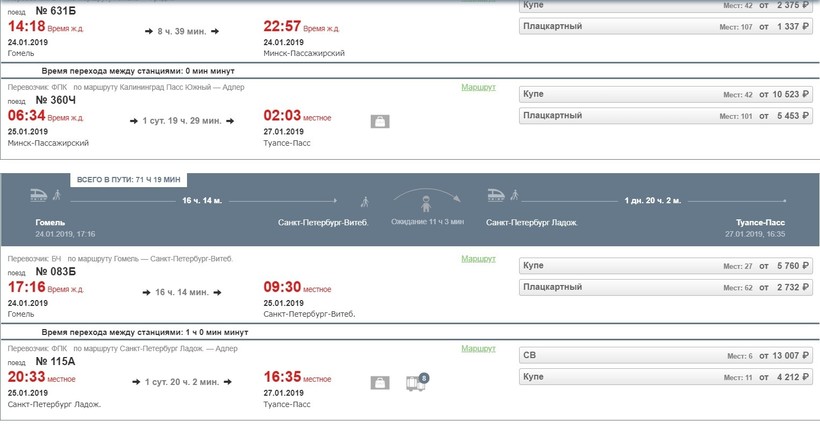Open Маршрут link for train 083Б
This screenshot has width=820, height=428.
pyautogui.click(x=478, y=258)
